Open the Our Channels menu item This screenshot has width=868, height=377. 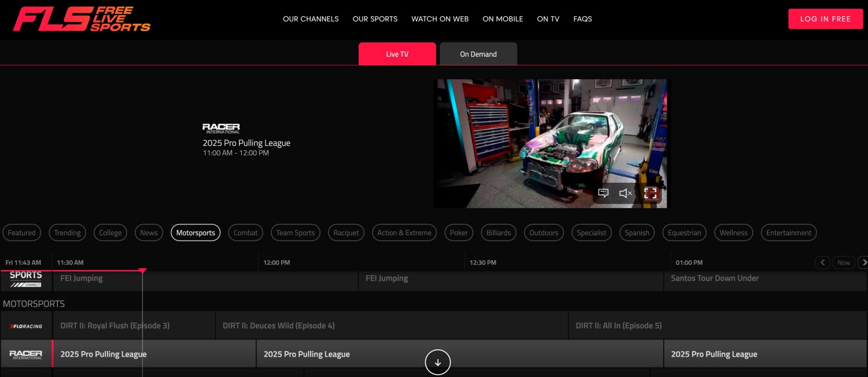pyautogui.click(x=311, y=19)
